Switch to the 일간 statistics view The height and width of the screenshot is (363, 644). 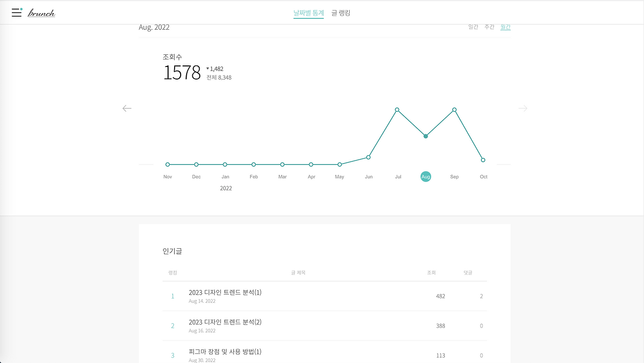coord(473,27)
